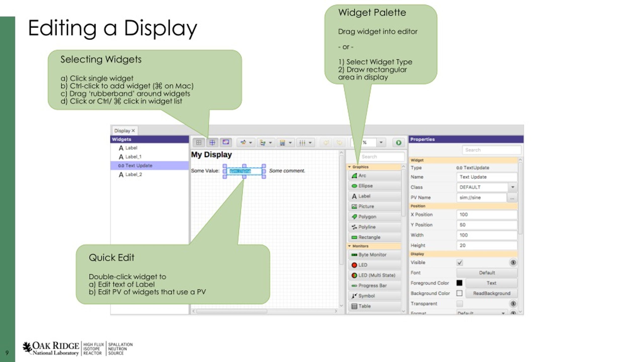Image resolution: width=644 pixels, height=362 pixels.
Task: Toggle the show coordinates rectangle button
Action: tap(226, 142)
